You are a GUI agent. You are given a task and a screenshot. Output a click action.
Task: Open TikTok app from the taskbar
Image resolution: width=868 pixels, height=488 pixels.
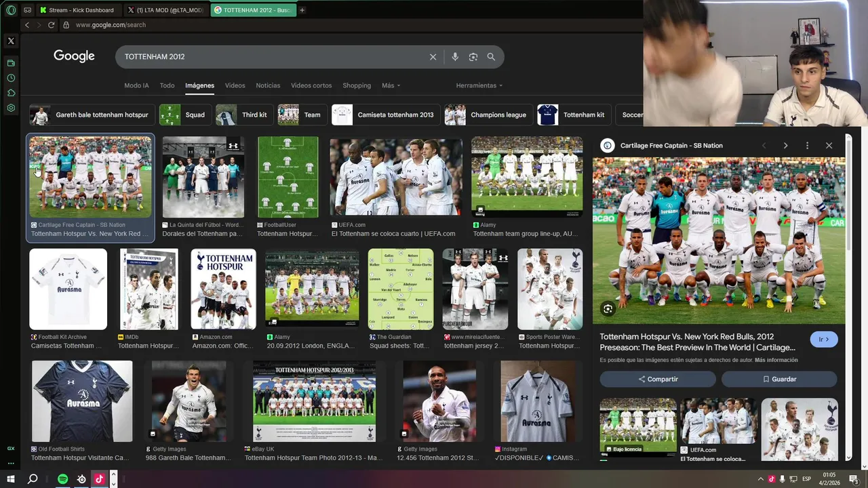tap(99, 479)
